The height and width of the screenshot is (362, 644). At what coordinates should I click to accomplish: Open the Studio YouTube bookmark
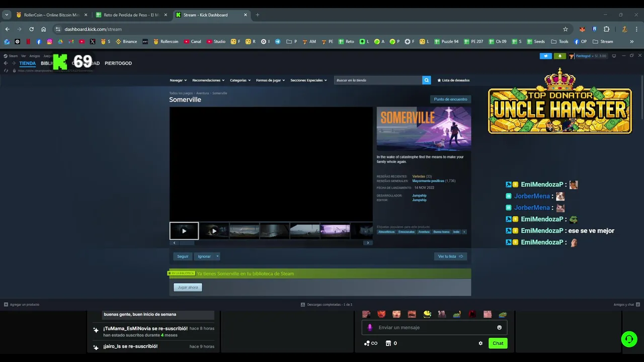[216, 42]
